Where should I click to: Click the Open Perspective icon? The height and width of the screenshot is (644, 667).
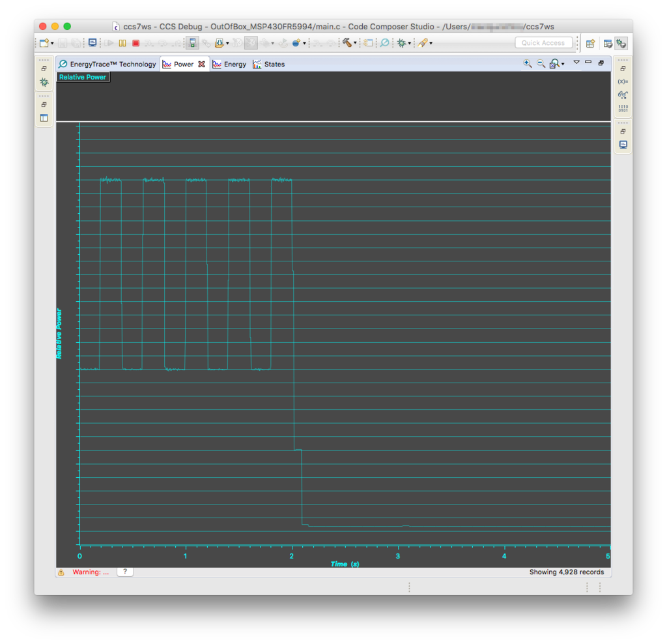[590, 44]
